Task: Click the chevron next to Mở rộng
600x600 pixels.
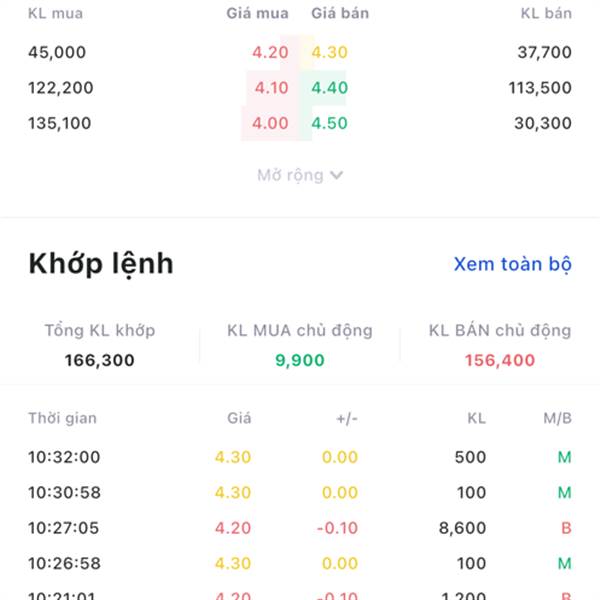Action: tap(336, 175)
